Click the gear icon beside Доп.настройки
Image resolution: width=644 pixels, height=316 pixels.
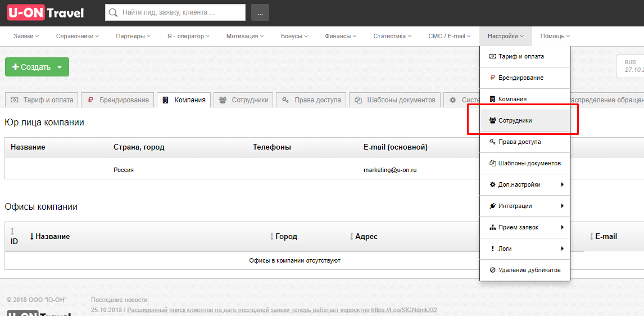pos(492,184)
